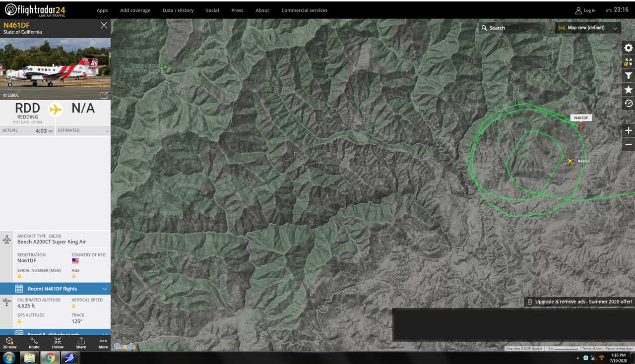Open the playback history icon
Image resolution: width=635 pixels, height=364 pixels.
[628, 104]
